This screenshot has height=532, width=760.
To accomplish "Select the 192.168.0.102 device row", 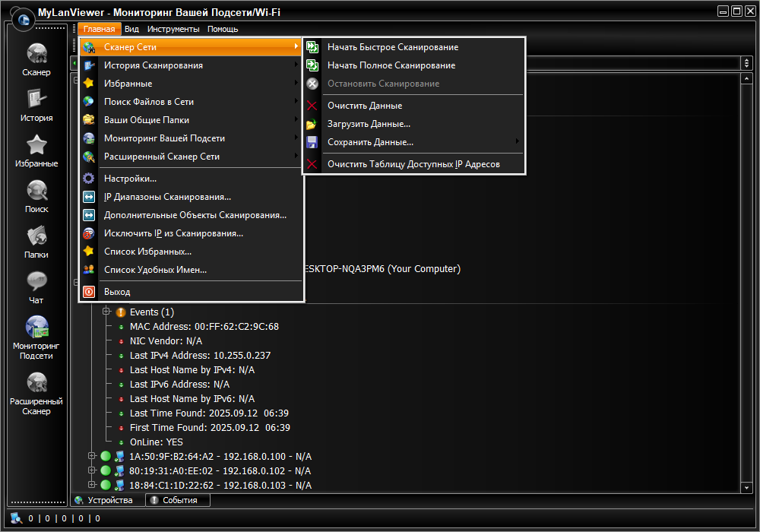I will [x=220, y=470].
